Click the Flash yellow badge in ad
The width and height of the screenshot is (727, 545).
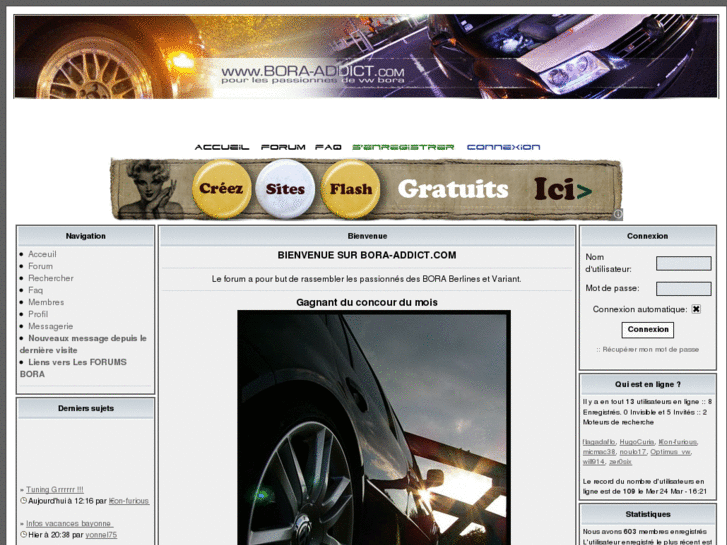[x=351, y=189]
